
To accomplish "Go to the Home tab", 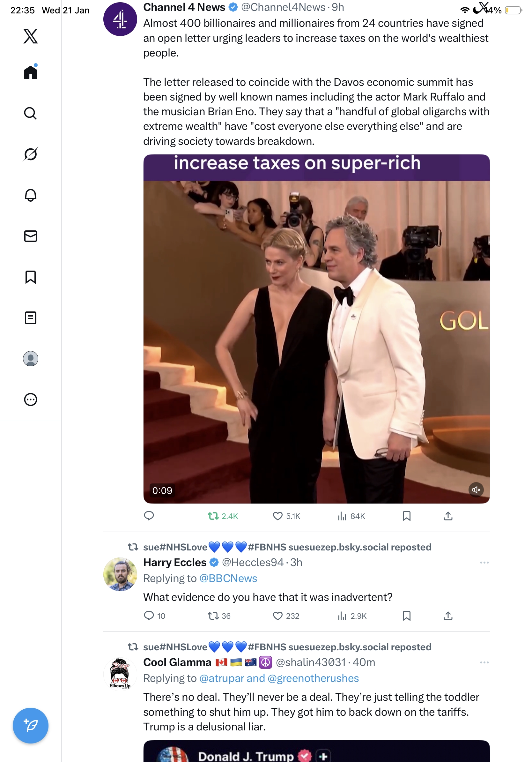I will (31, 72).
